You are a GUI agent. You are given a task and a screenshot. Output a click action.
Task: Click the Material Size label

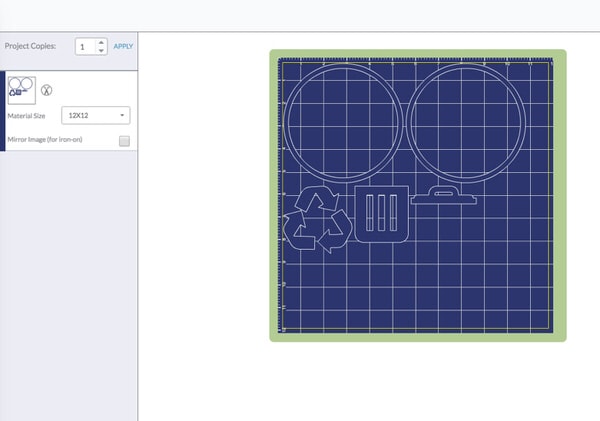pos(27,116)
